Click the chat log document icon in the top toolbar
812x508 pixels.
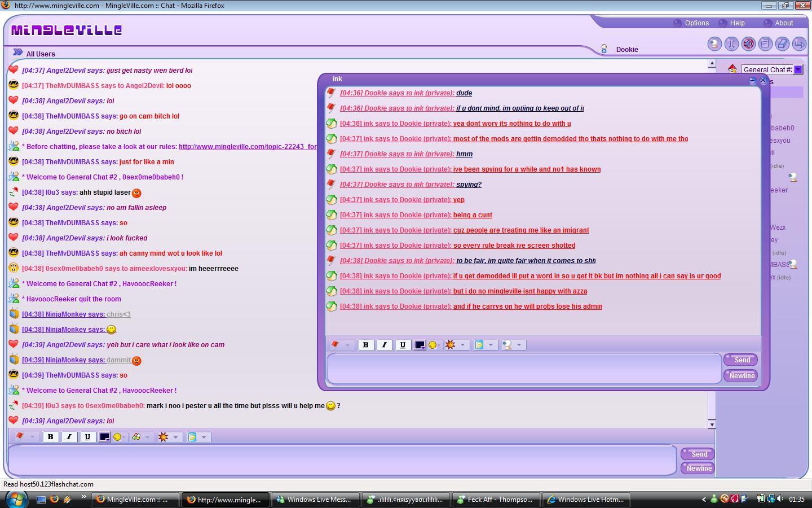(765, 44)
